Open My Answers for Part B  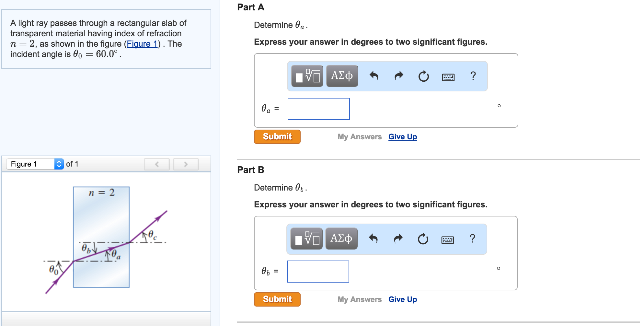click(x=360, y=299)
